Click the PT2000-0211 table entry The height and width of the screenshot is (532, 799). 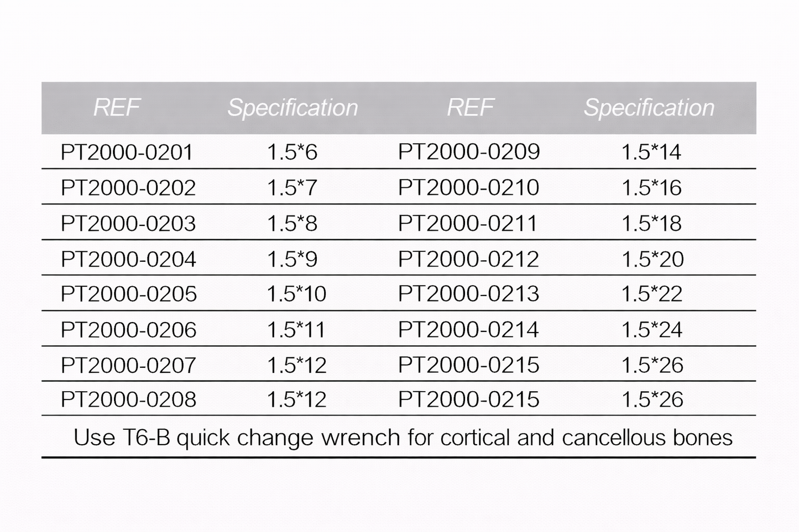467,224
